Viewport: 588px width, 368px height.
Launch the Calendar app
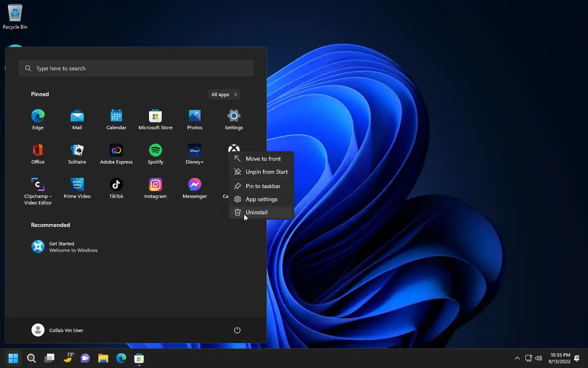pos(116,119)
